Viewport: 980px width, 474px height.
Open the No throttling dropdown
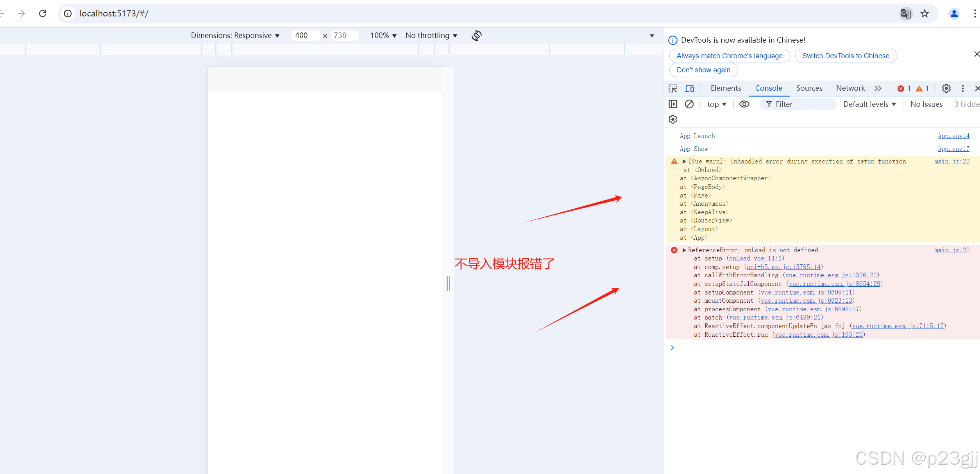431,36
